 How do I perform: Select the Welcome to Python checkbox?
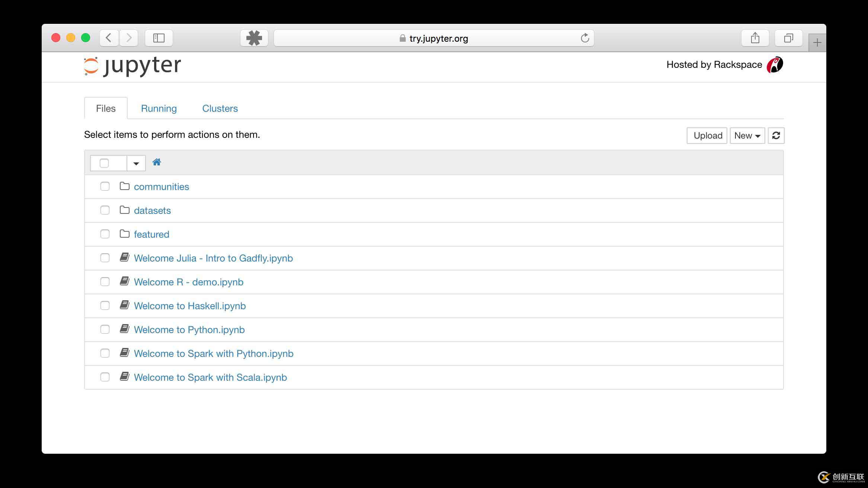click(x=105, y=329)
